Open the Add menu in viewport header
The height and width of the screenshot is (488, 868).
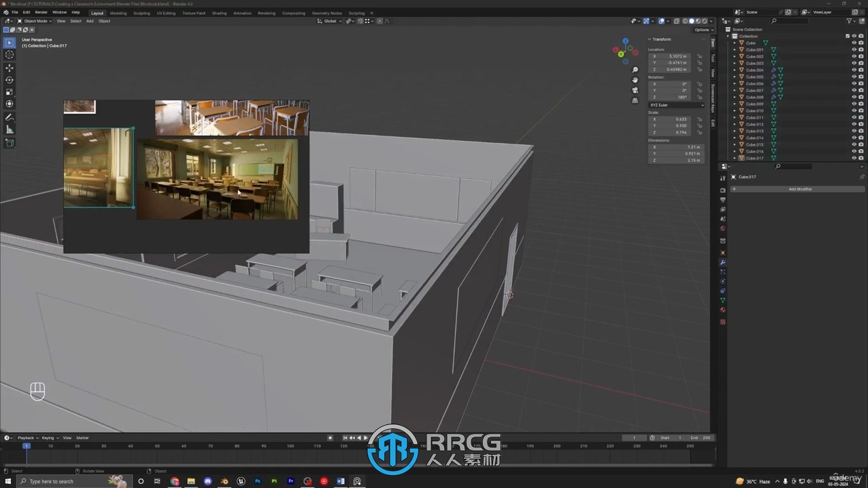coord(90,21)
